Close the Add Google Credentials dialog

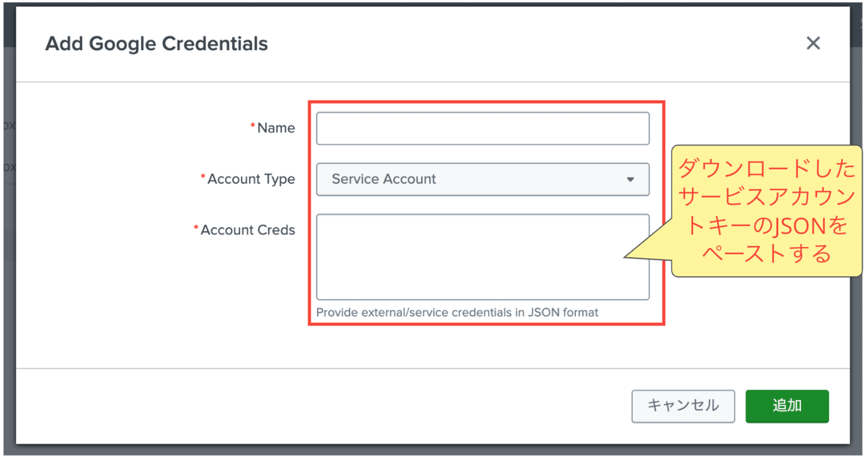pos(813,43)
